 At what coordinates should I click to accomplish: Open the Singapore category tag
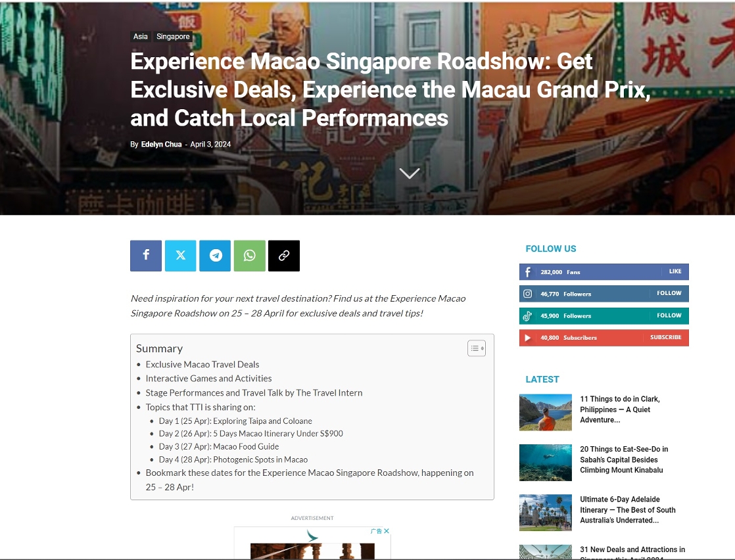[x=173, y=37]
